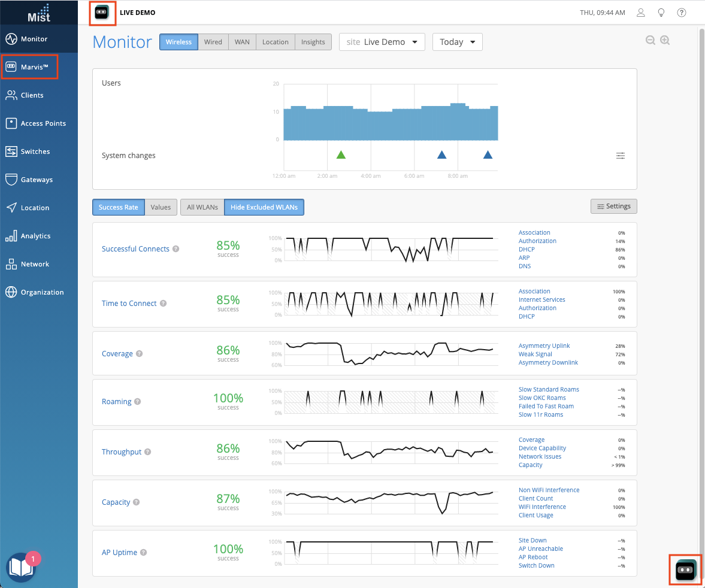Select the Location tab
Screen dimensions: 705x588
tap(275, 42)
